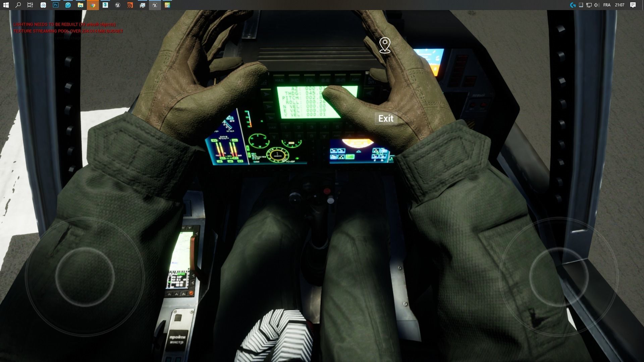This screenshot has height=362, width=644.
Task: Open File Explorer from taskbar
Action: (x=80, y=5)
